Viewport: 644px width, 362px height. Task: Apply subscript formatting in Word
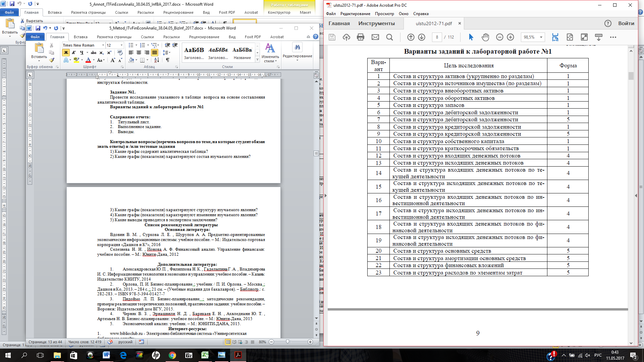(x=101, y=53)
